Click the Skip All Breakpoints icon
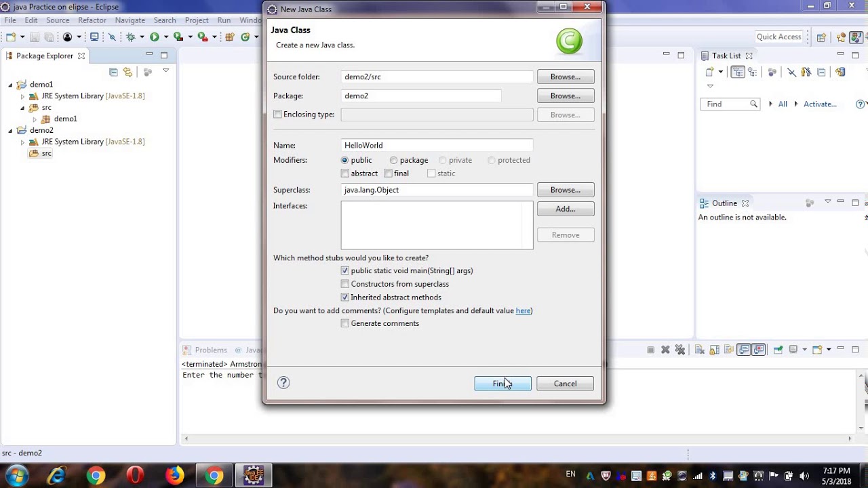The height and width of the screenshot is (488, 868). coord(112,37)
